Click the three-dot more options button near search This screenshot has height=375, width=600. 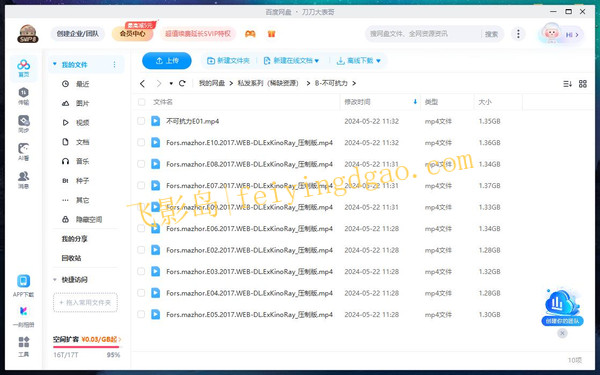point(518,34)
